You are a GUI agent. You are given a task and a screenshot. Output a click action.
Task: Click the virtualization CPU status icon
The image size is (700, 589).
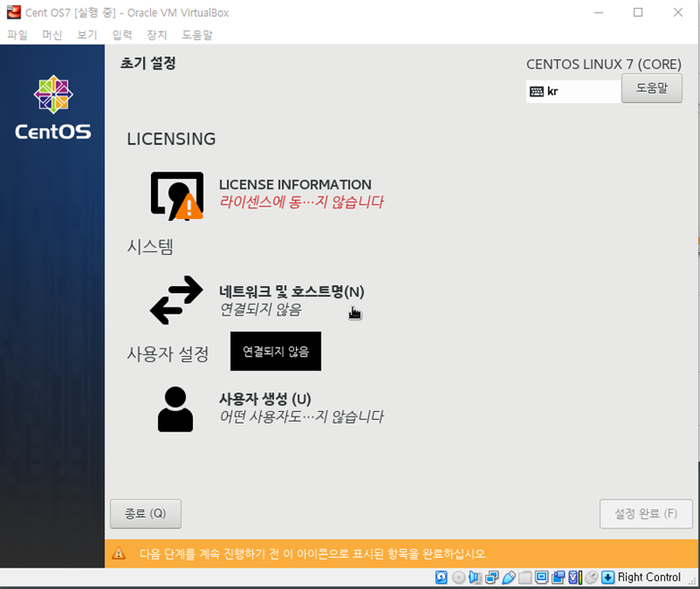tap(576, 577)
